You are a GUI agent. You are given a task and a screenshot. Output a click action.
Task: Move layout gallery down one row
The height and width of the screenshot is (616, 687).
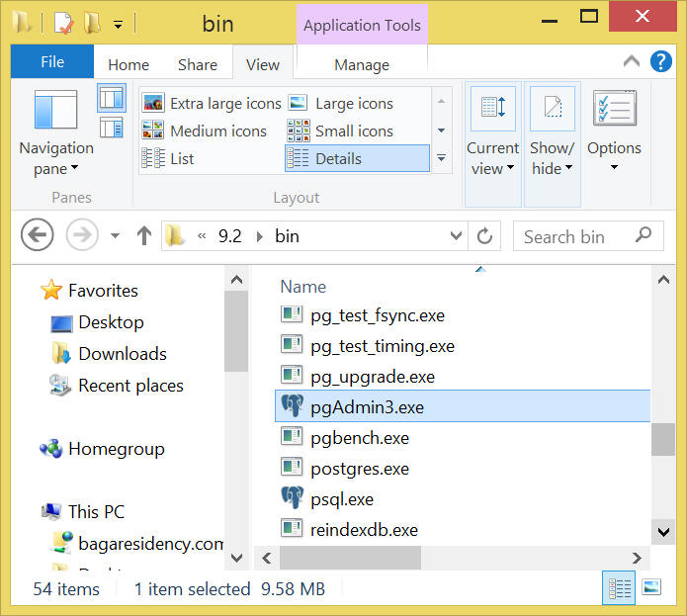tap(441, 131)
